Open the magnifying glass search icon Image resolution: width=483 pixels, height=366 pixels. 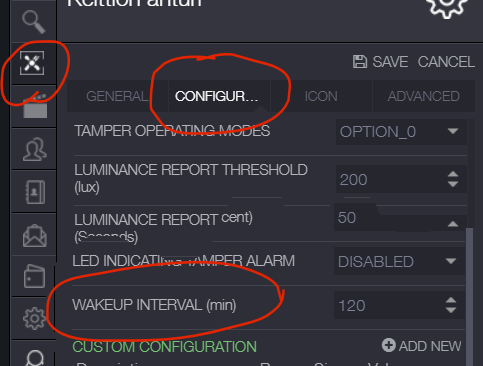pos(33,22)
